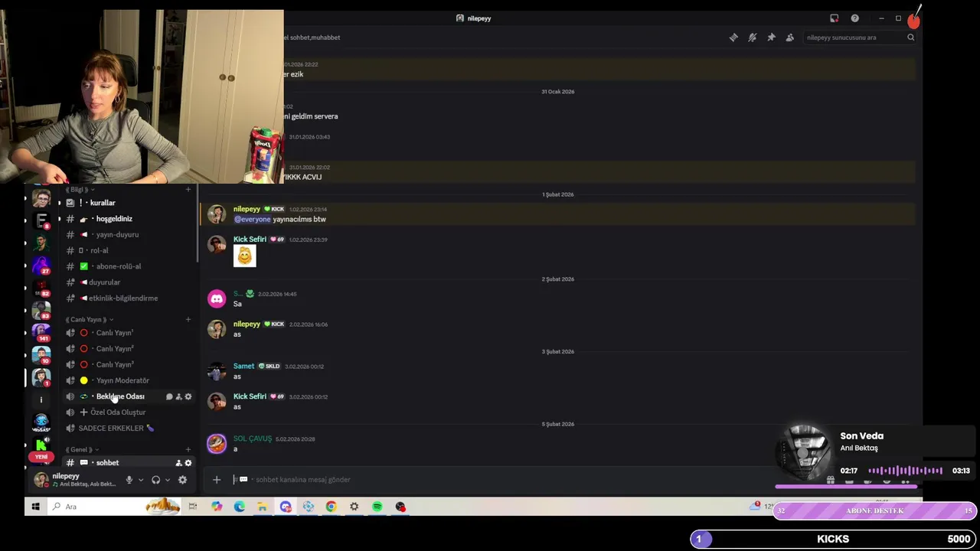Screen dimensions: 980x551
Task: Open the rol-al channel
Action: coord(129,250)
